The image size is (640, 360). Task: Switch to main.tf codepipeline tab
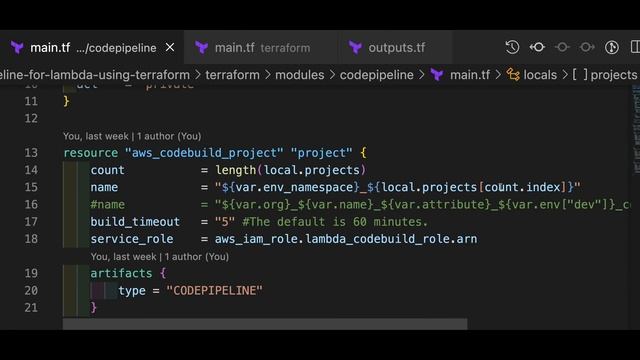click(92, 47)
